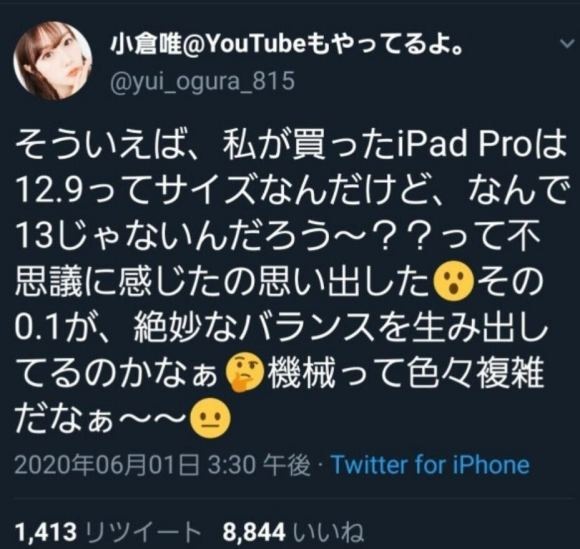Open the tweet options chevron menu
Image resolution: width=580 pixels, height=549 pixels.
point(566,44)
